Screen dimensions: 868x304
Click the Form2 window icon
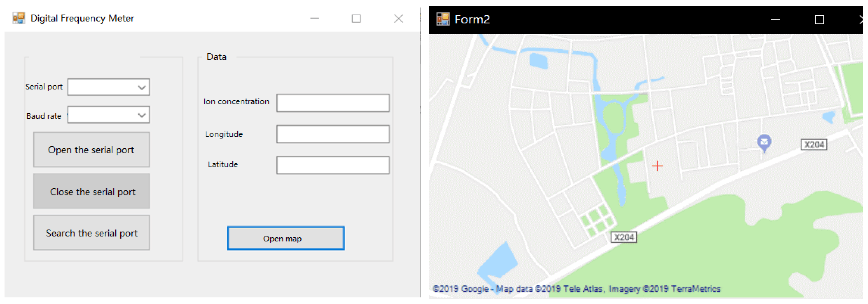(x=443, y=19)
